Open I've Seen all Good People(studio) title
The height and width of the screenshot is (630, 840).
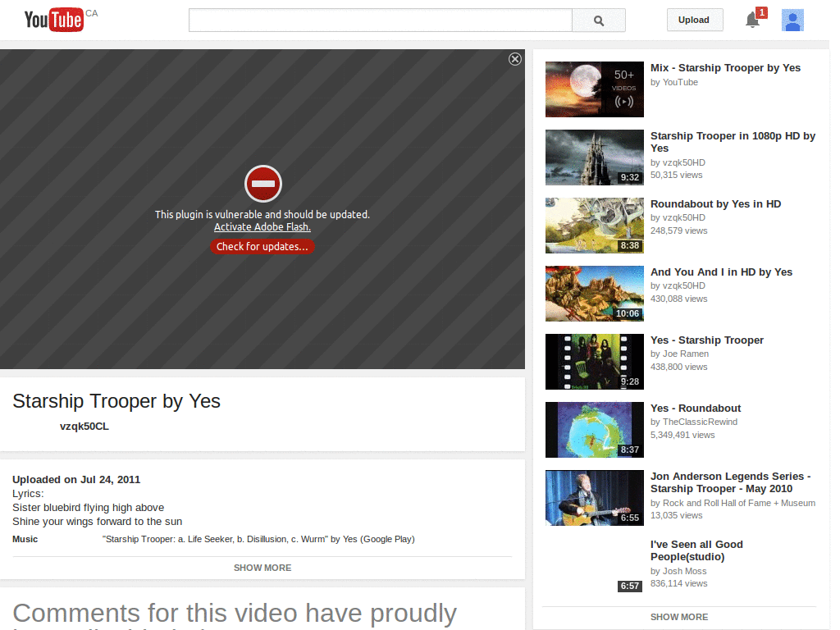coord(696,550)
